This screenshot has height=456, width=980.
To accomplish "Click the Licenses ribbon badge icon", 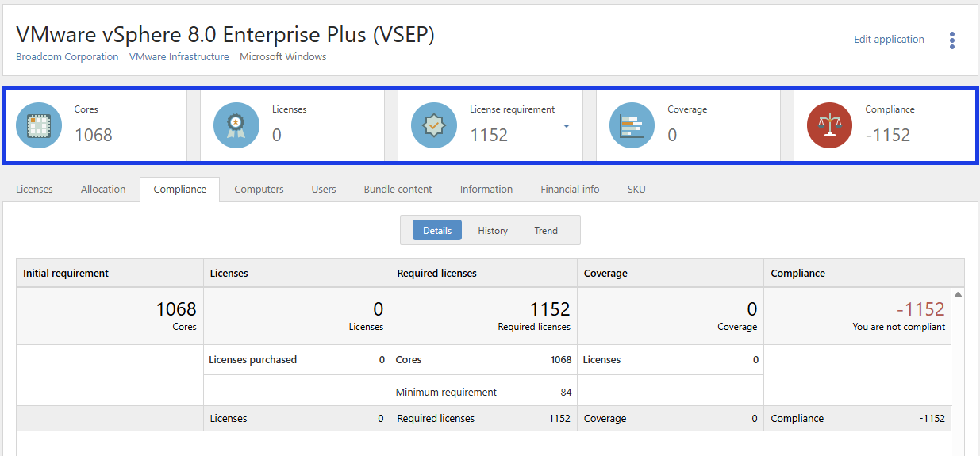I will pyautogui.click(x=236, y=125).
